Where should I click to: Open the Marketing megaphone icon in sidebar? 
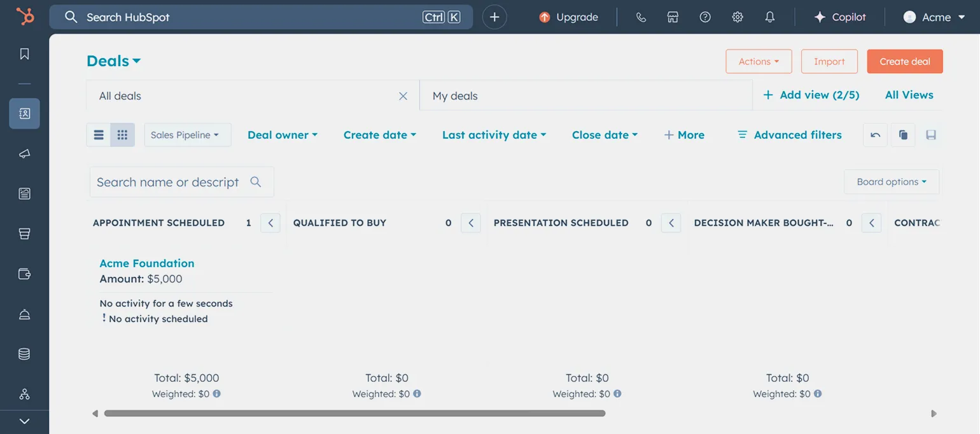[x=24, y=153]
